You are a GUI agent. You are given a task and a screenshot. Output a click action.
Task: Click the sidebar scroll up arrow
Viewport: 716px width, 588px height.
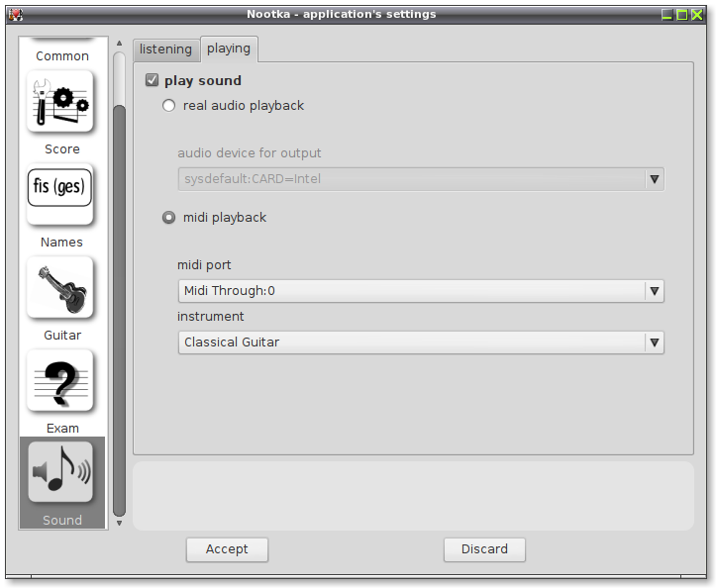pyautogui.click(x=119, y=44)
